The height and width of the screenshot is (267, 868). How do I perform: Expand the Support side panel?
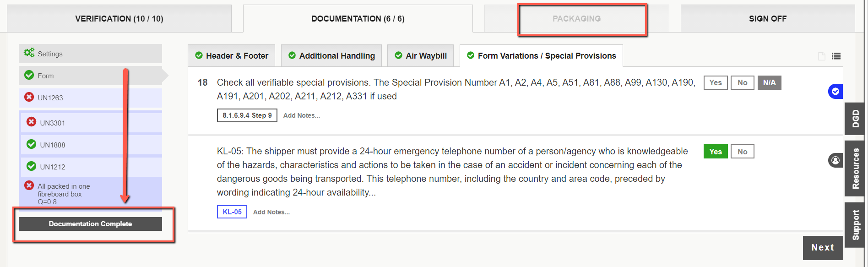pyautogui.click(x=855, y=225)
